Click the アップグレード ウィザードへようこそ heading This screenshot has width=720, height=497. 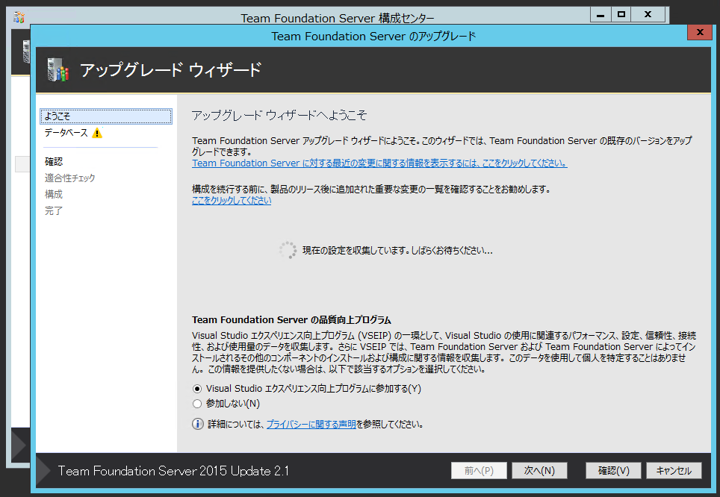pyautogui.click(x=279, y=115)
